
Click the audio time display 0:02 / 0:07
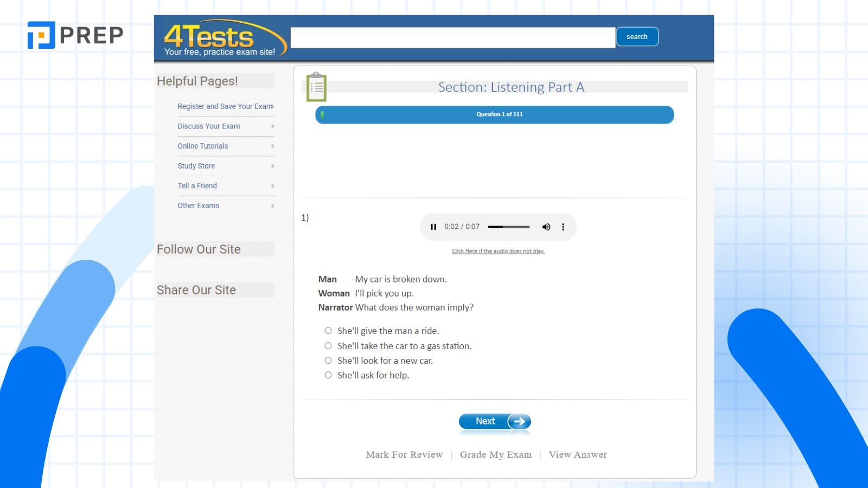(x=462, y=227)
